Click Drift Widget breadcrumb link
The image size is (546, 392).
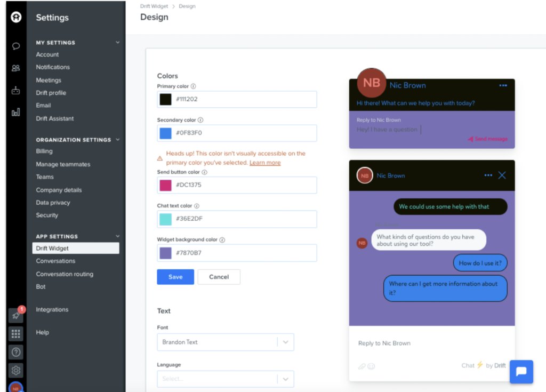point(154,6)
